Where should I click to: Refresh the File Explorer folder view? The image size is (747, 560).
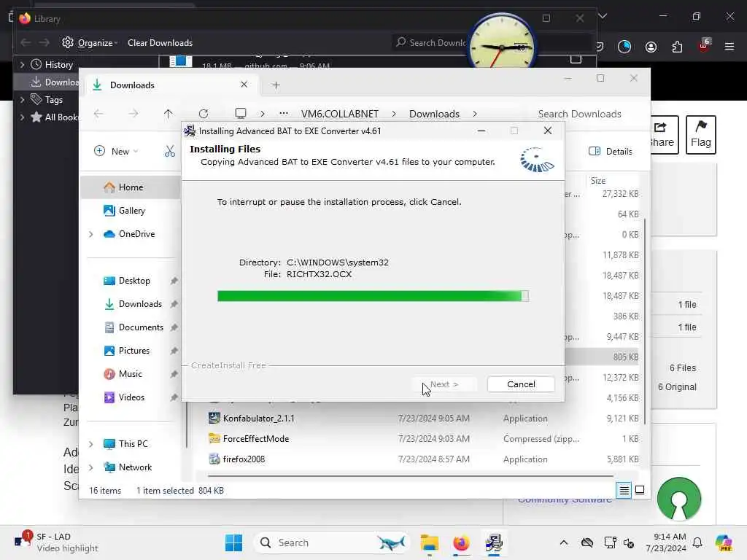[204, 114]
